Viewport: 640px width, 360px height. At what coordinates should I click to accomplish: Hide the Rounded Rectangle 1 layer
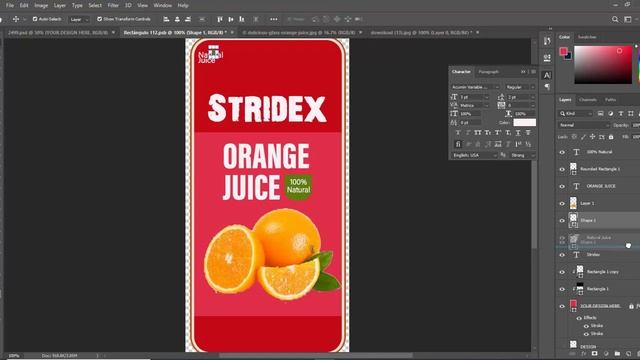tap(562, 169)
